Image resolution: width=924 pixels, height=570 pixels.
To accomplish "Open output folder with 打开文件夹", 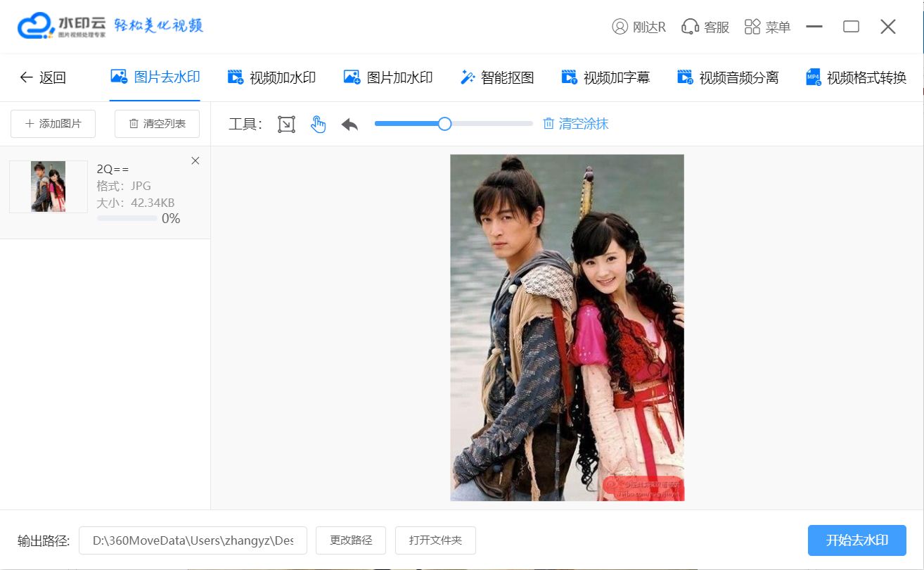I will pos(435,540).
